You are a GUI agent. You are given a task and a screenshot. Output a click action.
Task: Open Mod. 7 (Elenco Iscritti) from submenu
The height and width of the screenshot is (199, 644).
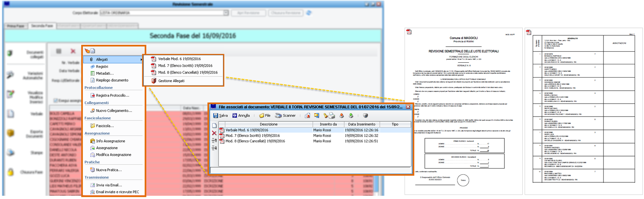click(x=185, y=66)
